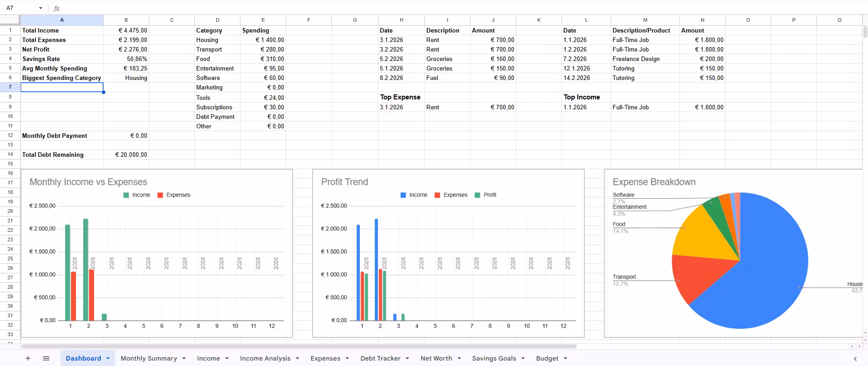Click the horizontal scrollbar thumb
Image resolution: width=868 pixels, height=366 pixels.
[x=298, y=347]
